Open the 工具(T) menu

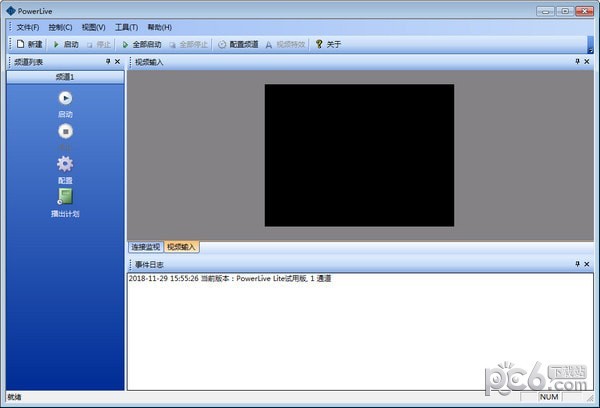pos(127,27)
